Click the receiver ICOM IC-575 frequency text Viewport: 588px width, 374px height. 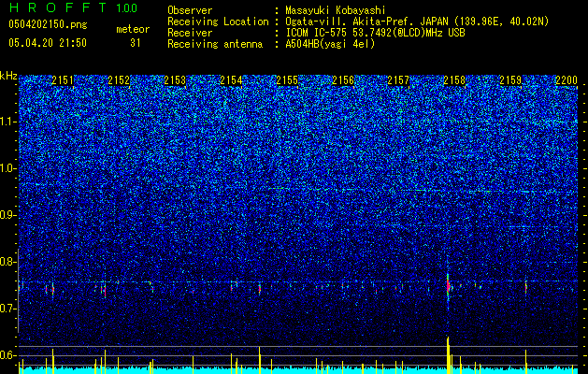(x=375, y=33)
